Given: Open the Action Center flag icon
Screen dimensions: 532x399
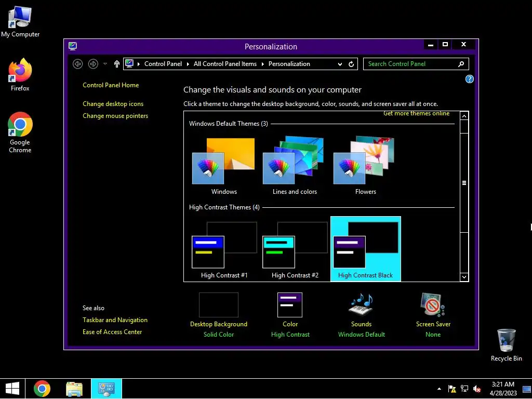Looking at the screenshot, I should (x=452, y=389).
